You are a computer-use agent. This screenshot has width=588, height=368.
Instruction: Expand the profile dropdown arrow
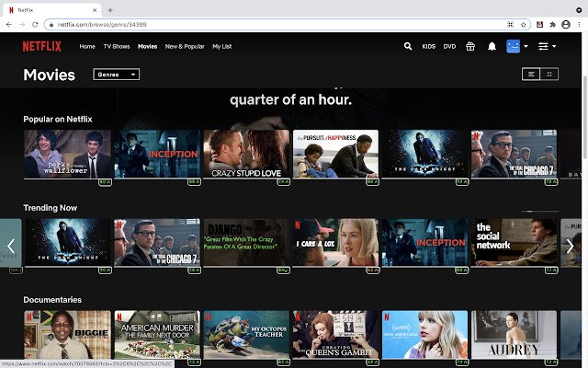click(x=526, y=46)
